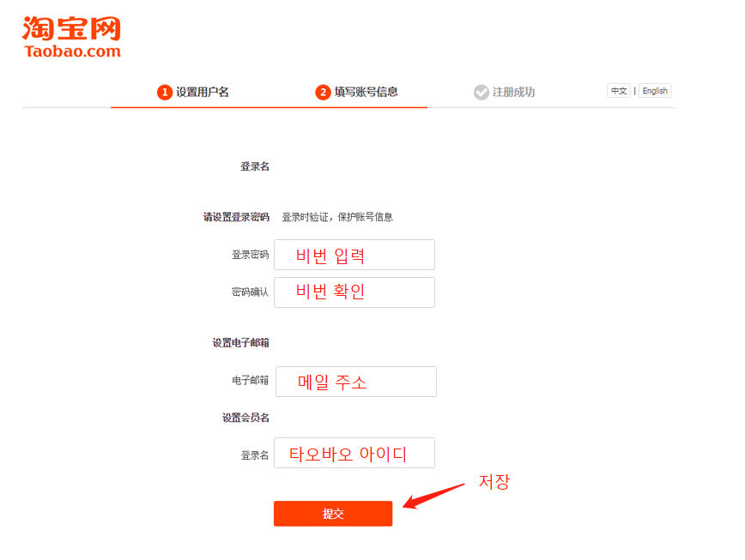Click the step 2 orange circle icon
This screenshot has width=745, height=560.
323,92
